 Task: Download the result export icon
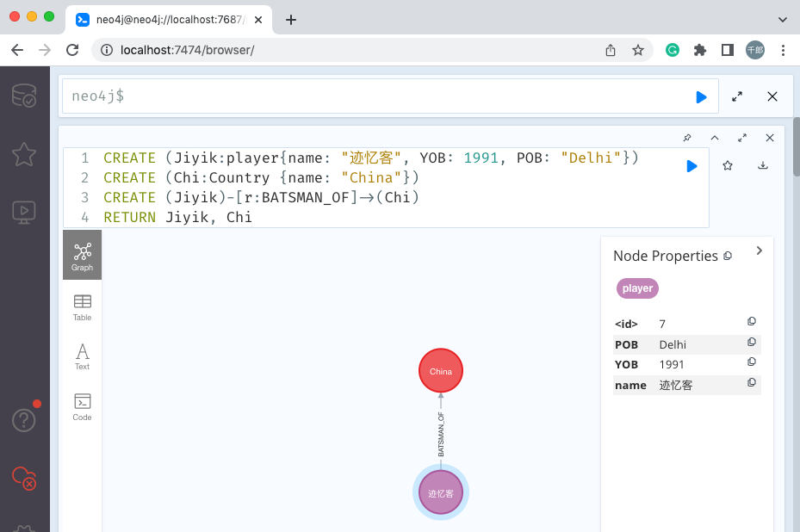tap(763, 165)
